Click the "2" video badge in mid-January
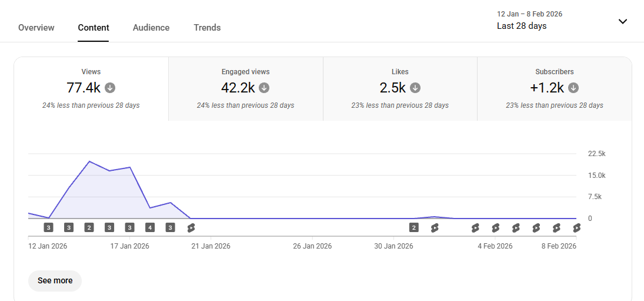This screenshot has height=301, width=644. pyautogui.click(x=89, y=227)
